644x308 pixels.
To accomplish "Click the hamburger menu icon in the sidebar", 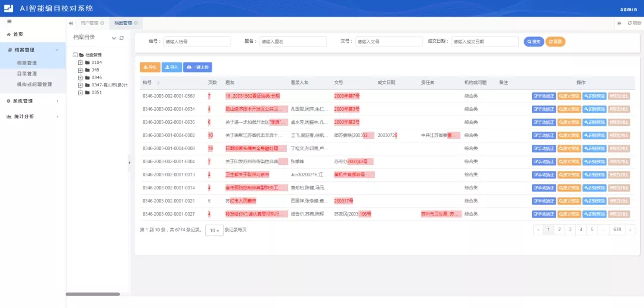I will (9, 21).
